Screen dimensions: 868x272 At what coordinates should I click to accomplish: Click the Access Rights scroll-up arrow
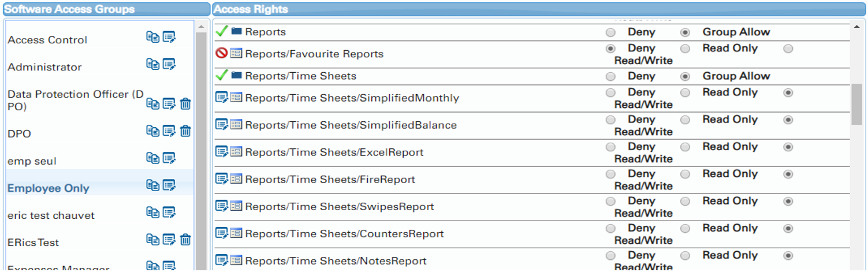coord(857,27)
